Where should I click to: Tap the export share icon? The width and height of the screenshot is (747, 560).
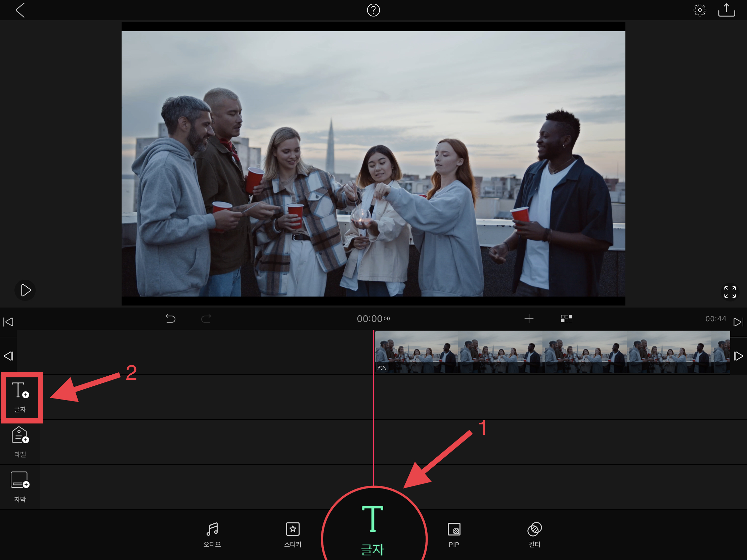click(726, 10)
